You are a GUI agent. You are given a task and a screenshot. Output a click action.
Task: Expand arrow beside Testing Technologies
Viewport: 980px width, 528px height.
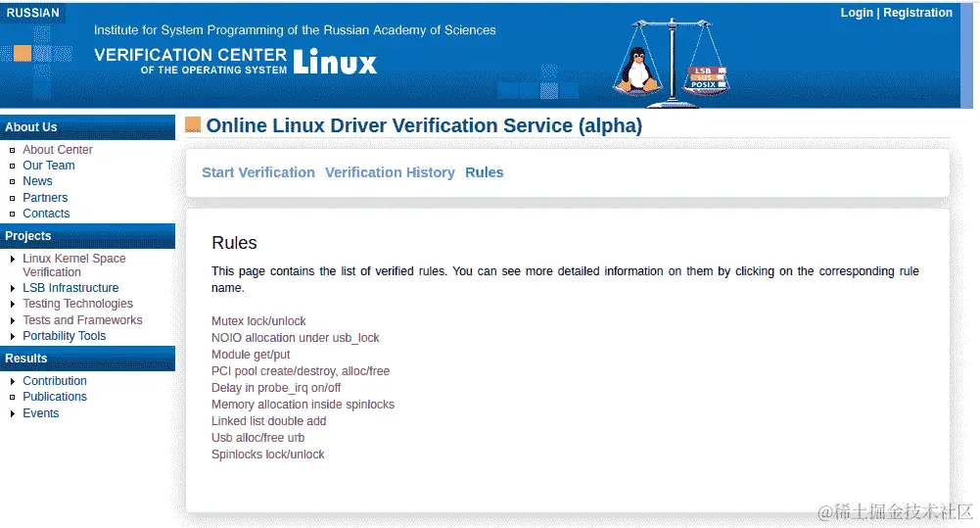pyautogui.click(x=13, y=304)
